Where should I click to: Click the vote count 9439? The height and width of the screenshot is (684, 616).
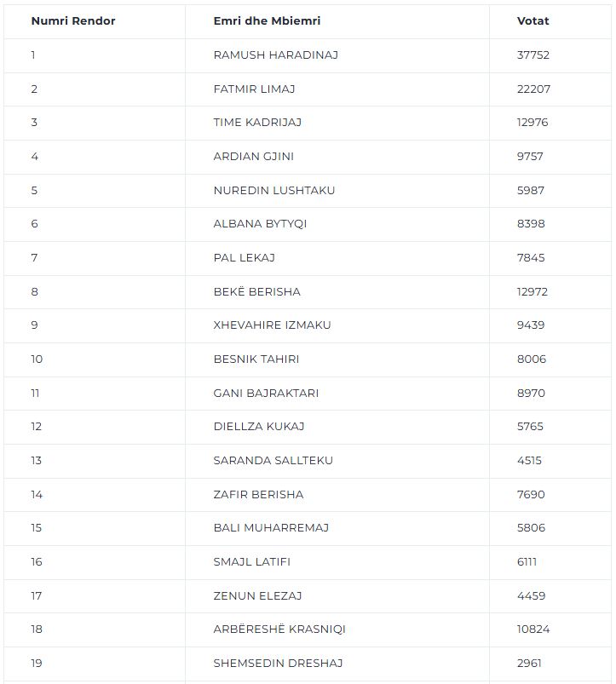(531, 325)
